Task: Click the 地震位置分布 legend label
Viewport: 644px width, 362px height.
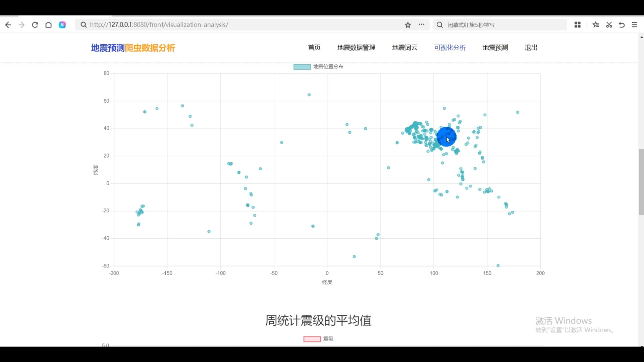Action: pyautogui.click(x=328, y=67)
